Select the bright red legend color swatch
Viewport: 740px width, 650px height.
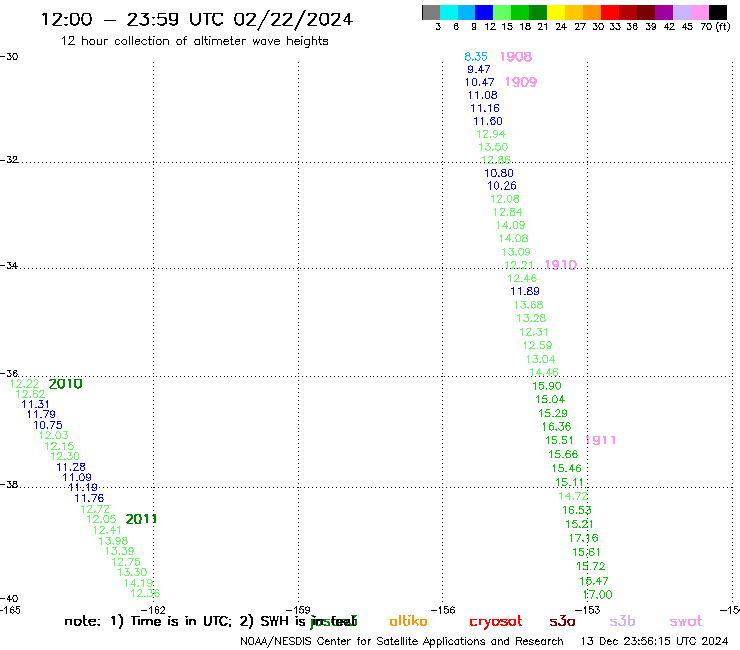610,12
